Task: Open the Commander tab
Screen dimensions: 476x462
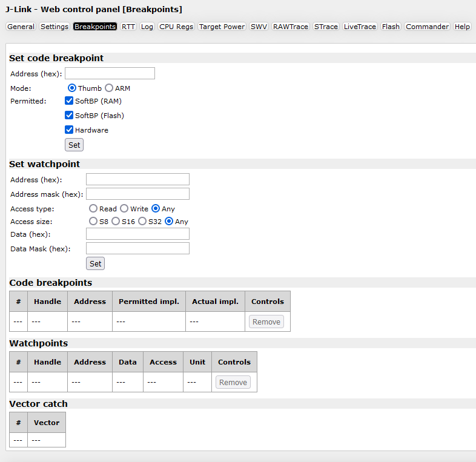Action: click(427, 27)
